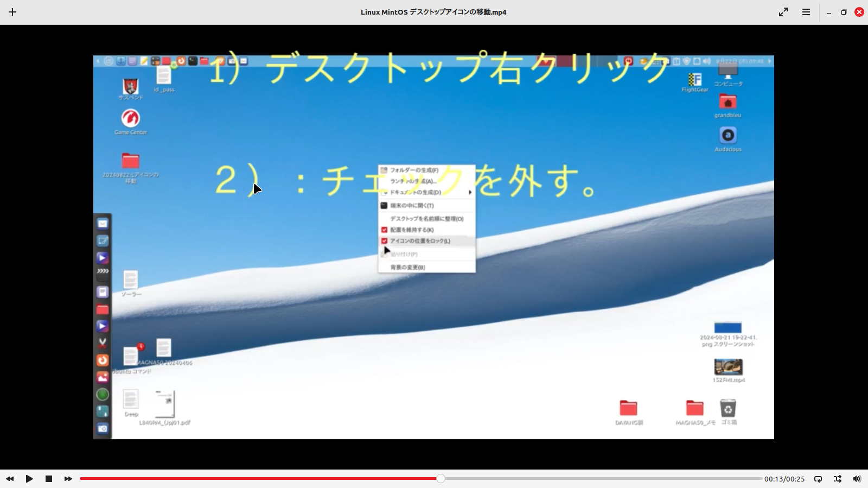Click the video title in the header bar

(x=433, y=12)
